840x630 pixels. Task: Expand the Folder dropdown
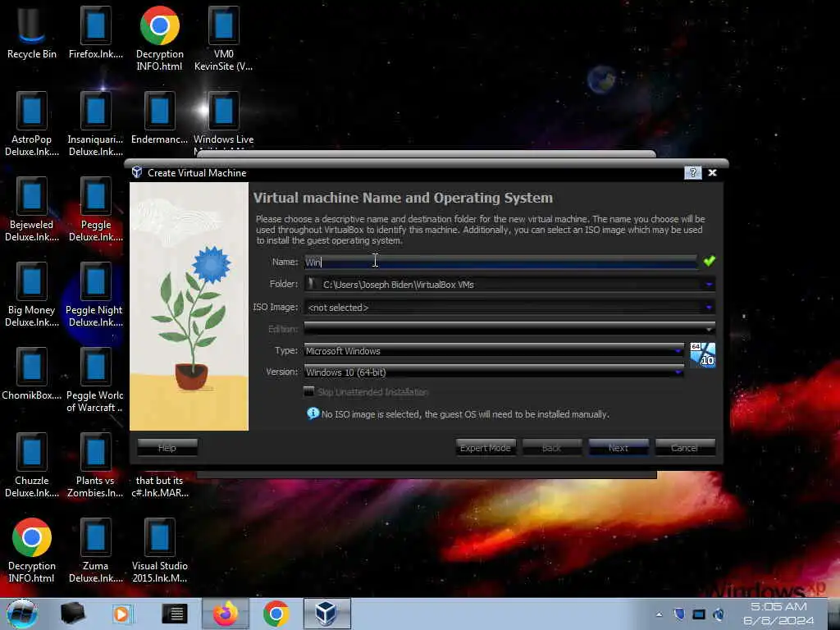[x=709, y=285]
